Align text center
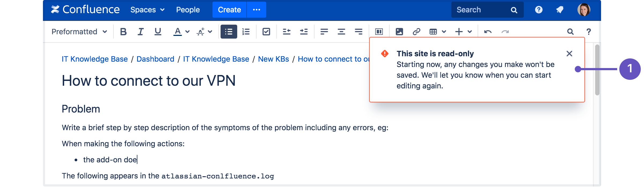The height and width of the screenshot is (187, 644). pyautogui.click(x=341, y=32)
